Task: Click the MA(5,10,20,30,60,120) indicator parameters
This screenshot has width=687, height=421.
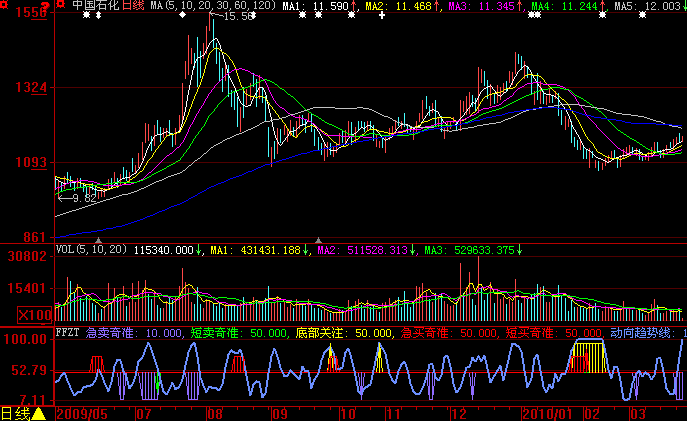Action: pos(211,6)
